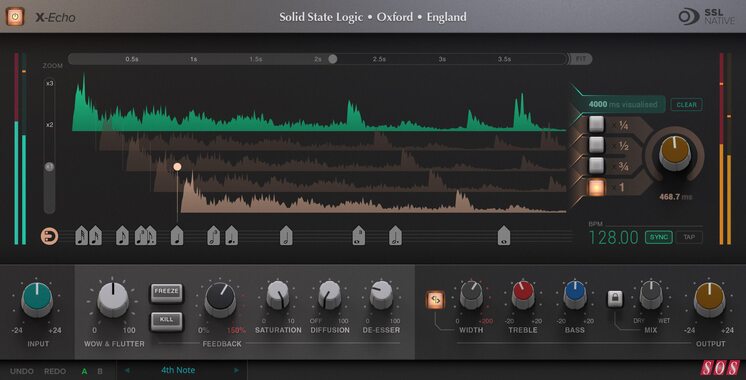Viewport: 746px width, 380px height.
Task: Toggle the KILL button
Action: (x=167, y=321)
